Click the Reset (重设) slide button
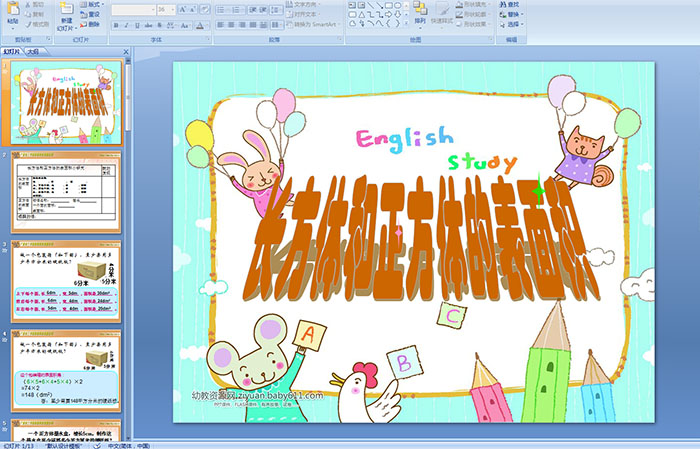This screenshot has height=449, width=700. pyautogui.click(x=90, y=14)
